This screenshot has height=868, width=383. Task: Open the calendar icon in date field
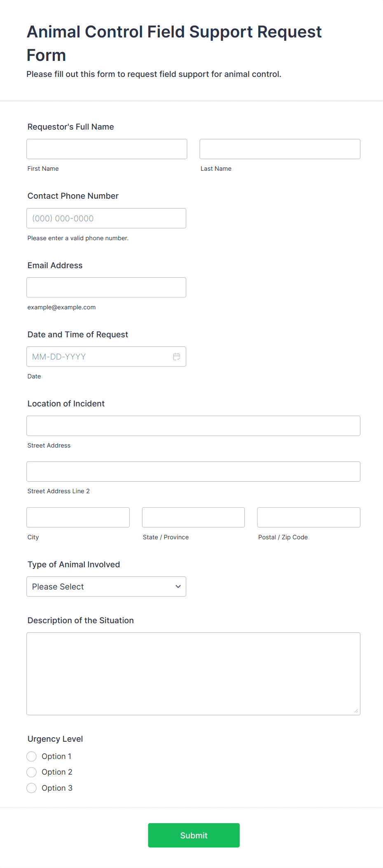point(177,357)
